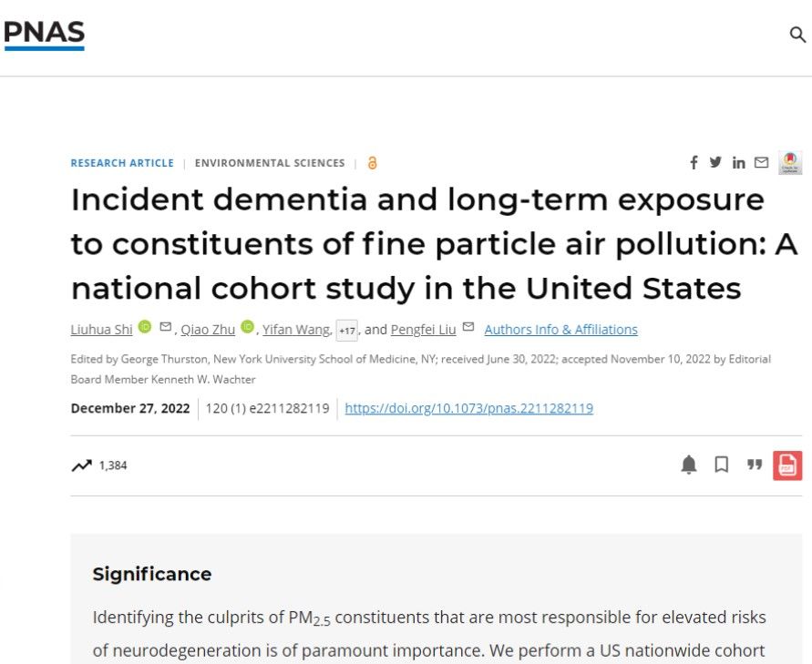Click the Check for Updates badge
The height and width of the screenshot is (664, 812).
[789, 163]
